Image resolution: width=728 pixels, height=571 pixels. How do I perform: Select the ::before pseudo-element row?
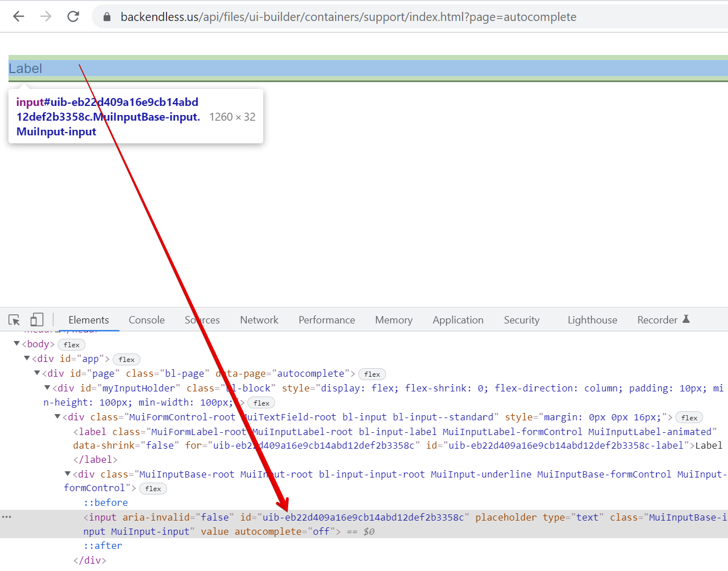pos(106,502)
